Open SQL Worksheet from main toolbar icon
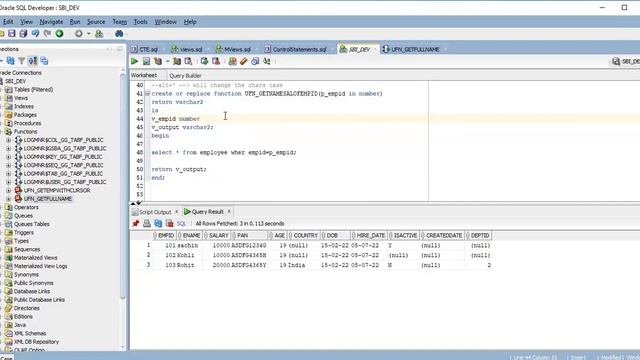640x360 pixels. 99,33
